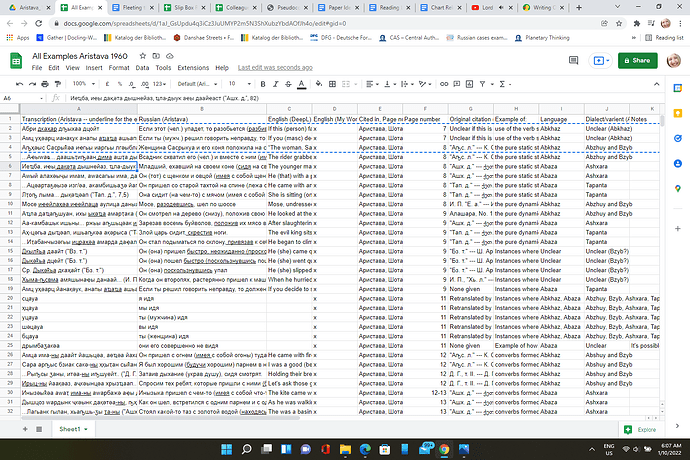This screenshot has width=690, height=460.
Task: Insert a comment from toolbar
Action: click(x=457, y=84)
